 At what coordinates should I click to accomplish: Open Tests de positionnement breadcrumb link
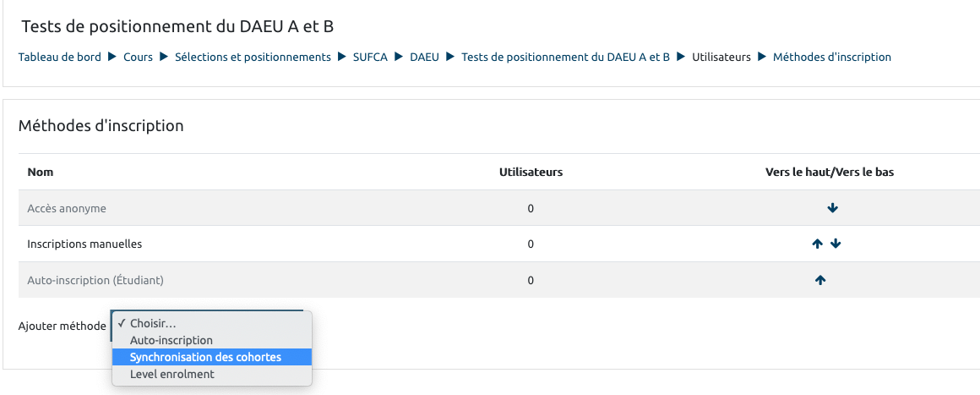tap(565, 58)
